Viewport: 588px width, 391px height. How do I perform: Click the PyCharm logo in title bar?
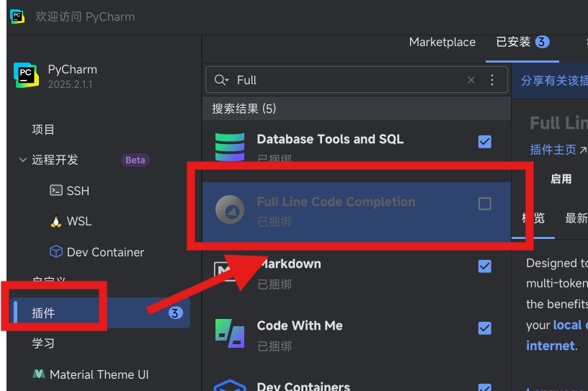(x=17, y=17)
